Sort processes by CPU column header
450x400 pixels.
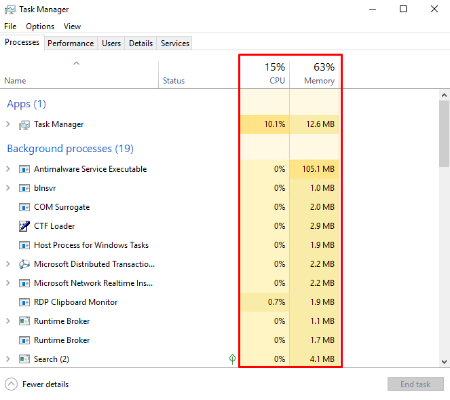click(x=265, y=73)
